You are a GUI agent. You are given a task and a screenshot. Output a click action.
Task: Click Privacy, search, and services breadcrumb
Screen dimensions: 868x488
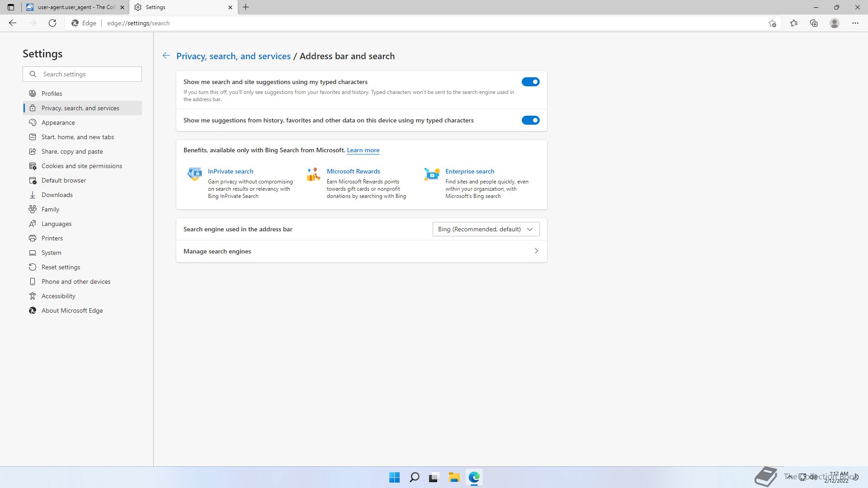(233, 56)
